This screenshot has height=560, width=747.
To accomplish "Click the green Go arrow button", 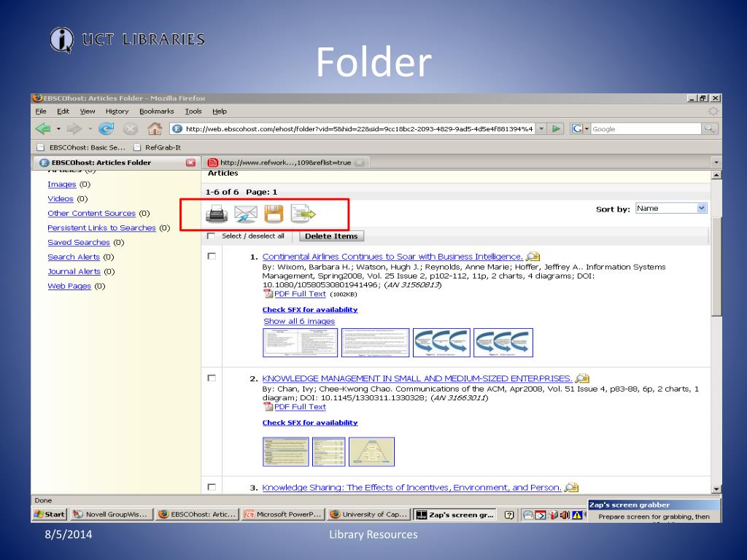I will coord(555,128).
